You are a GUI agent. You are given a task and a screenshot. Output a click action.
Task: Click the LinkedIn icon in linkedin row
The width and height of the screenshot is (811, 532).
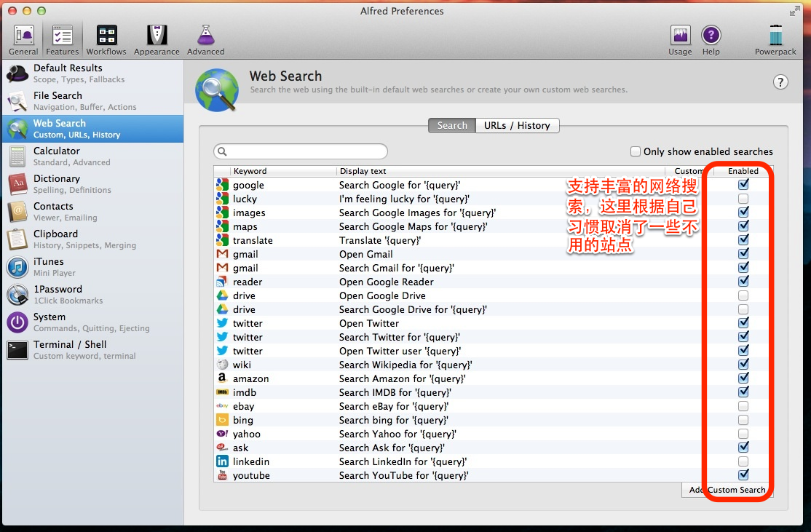[222, 461]
